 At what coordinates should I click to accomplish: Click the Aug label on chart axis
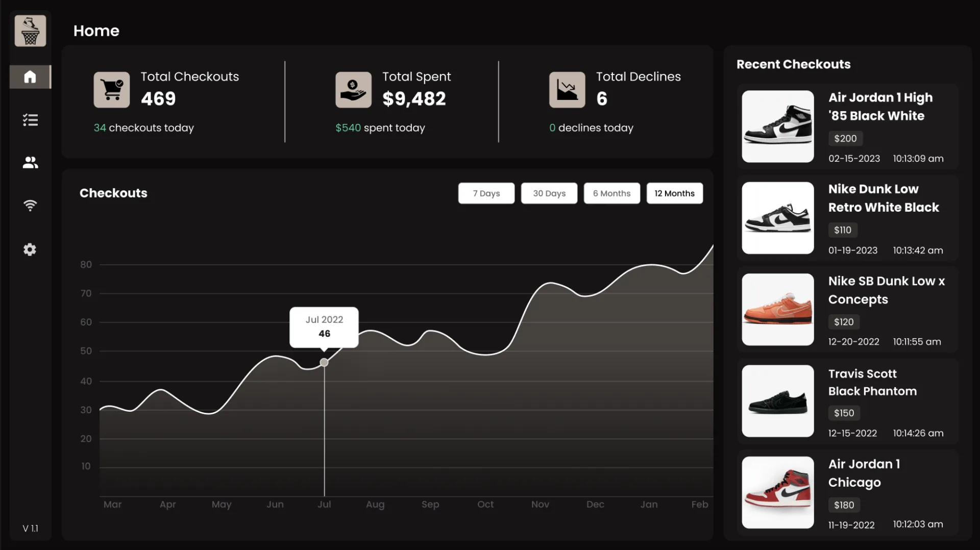tap(375, 505)
